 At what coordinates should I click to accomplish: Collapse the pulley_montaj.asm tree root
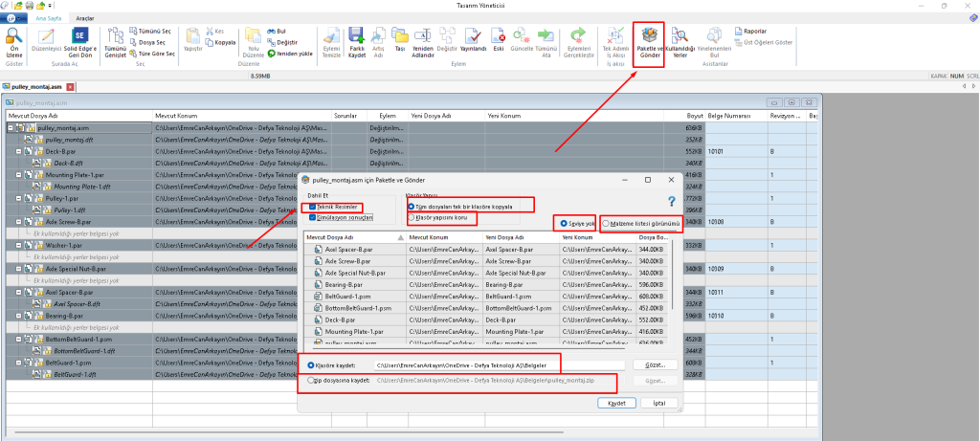[x=9, y=127]
